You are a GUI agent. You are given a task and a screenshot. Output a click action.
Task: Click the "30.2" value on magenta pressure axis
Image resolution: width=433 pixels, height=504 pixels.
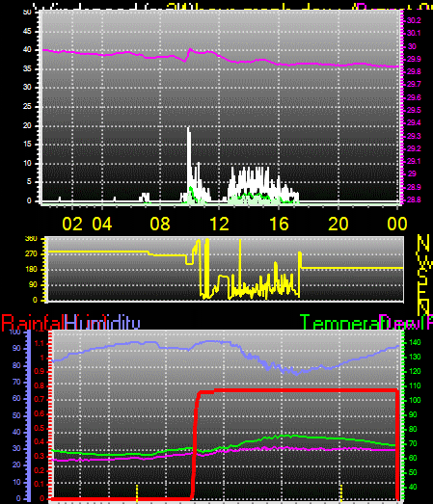[x=414, y=20]
